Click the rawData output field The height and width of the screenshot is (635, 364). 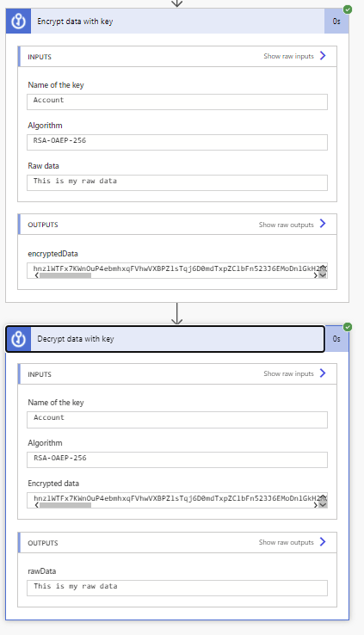[x=177, y=588]
